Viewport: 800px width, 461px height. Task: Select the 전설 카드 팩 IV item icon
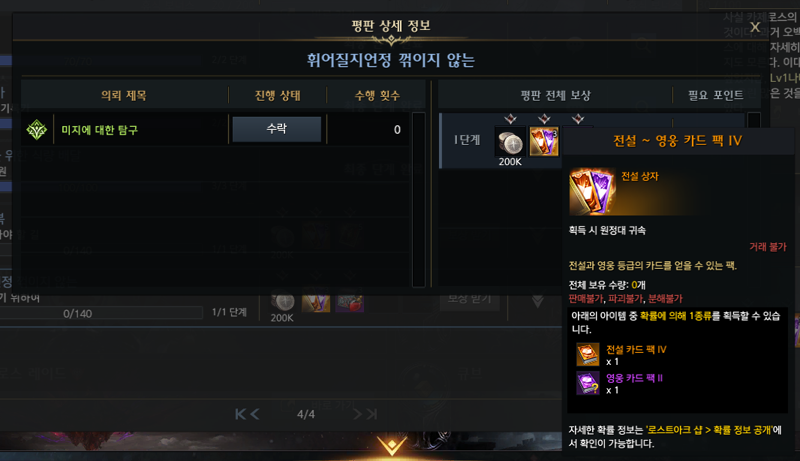click(587, 355)
